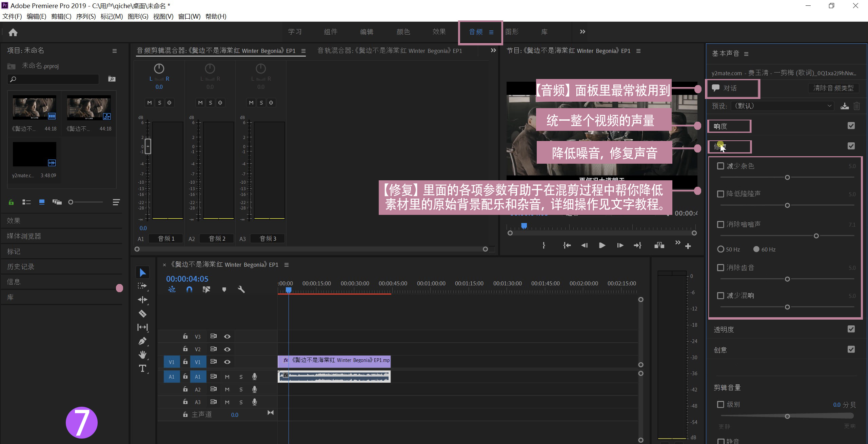Mute mixer channel 音频 1
This screenshot has height=444, width=868.
[x=149, y=102]
